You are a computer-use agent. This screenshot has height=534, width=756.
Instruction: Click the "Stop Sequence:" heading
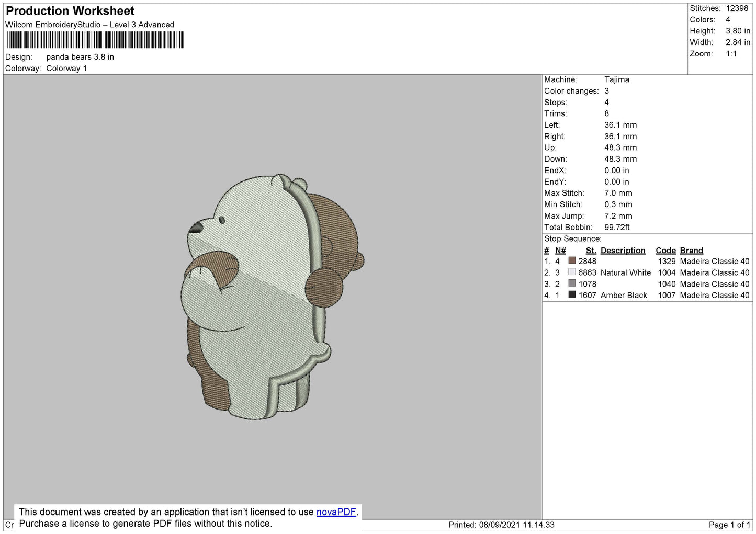point(573,239)
